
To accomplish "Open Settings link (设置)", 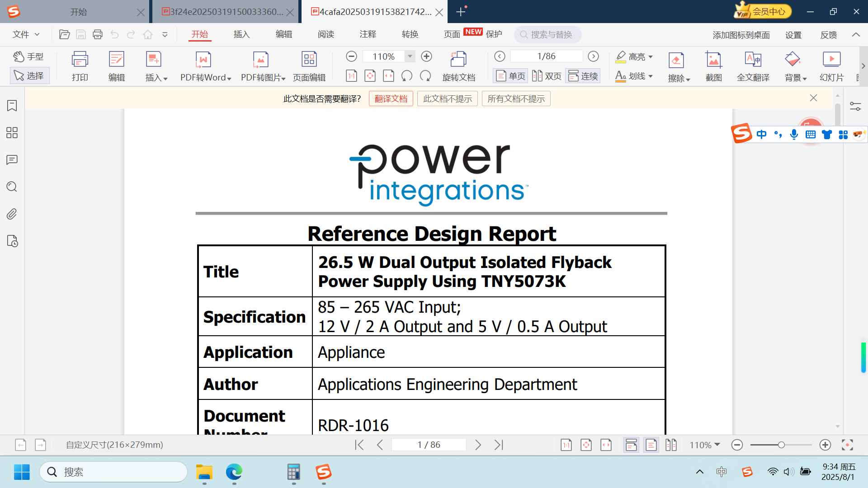I will 793,35.
